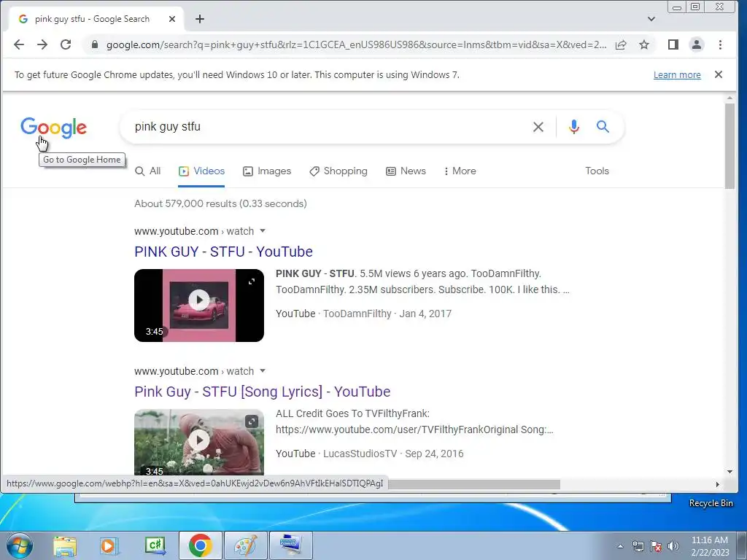This screenshot has width=747, height=560.
Task: Open PINK GUY - STFU - YouTube link
Action: pyautogui.click(x=223, y=252)
